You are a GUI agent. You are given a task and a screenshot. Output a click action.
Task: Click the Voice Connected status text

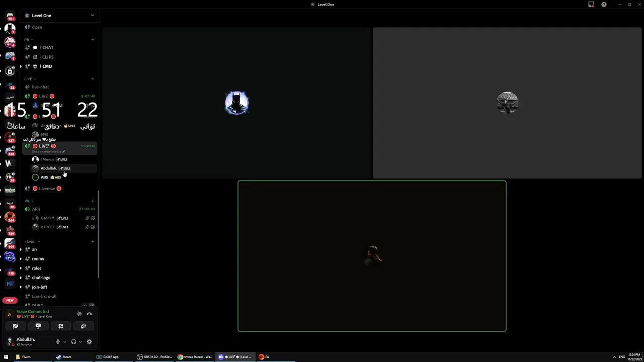pyautogui.click(x=33, y=312)
